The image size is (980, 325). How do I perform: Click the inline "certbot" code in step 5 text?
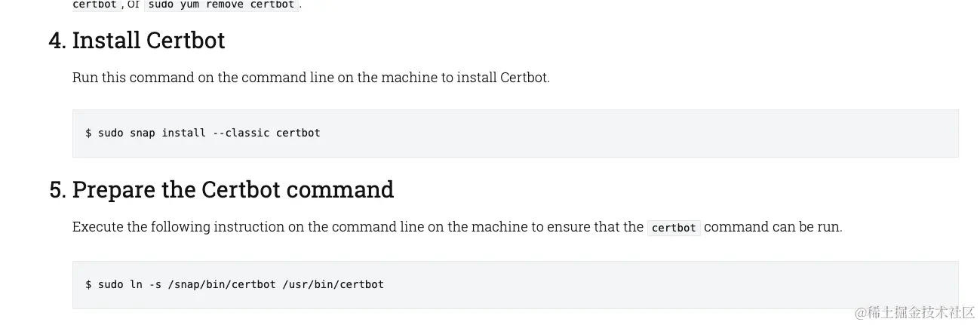click(674, 228)
